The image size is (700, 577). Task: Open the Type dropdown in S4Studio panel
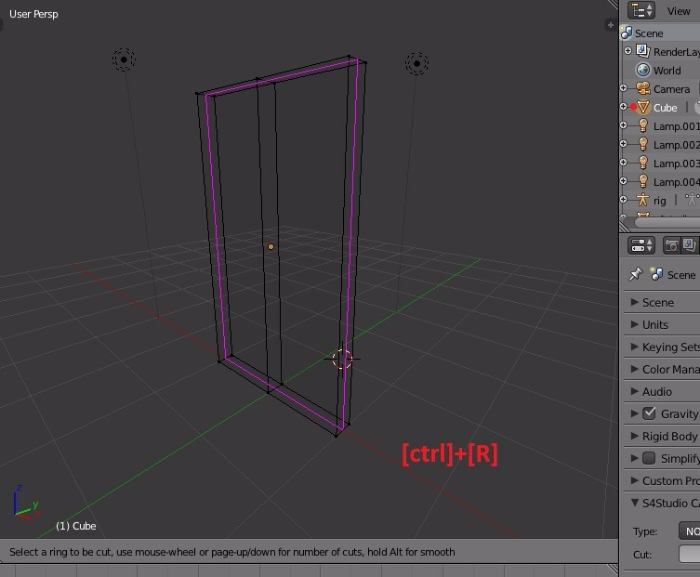(688, 531)
